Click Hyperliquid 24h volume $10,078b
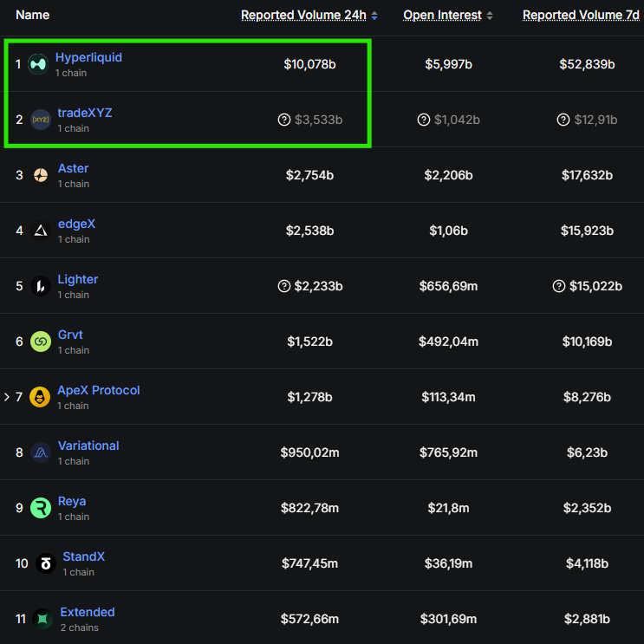Image resolution: width=644 pixels, height=644 pixels. tap(309, 64)
